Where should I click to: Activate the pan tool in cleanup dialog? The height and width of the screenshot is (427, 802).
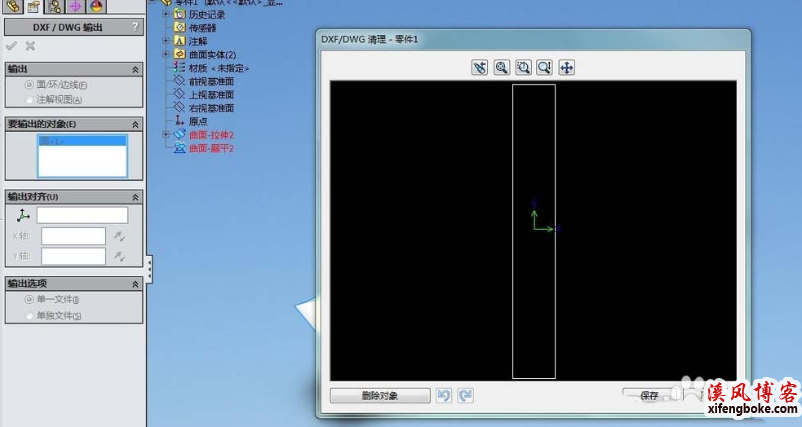click(x=567, y=68)
